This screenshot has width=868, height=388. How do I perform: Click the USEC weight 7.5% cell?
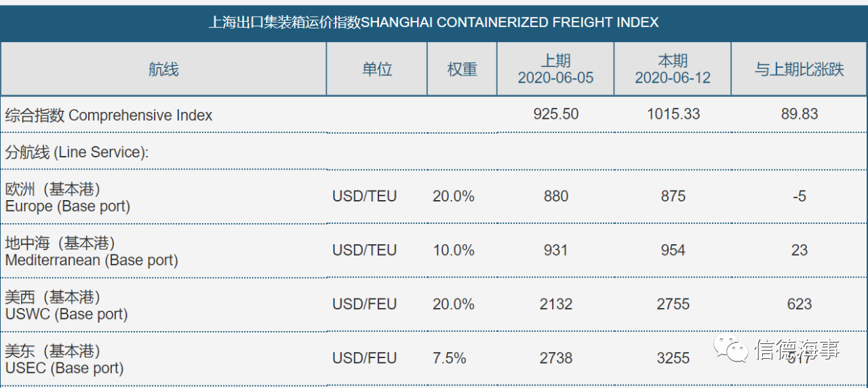click(450, 358)
